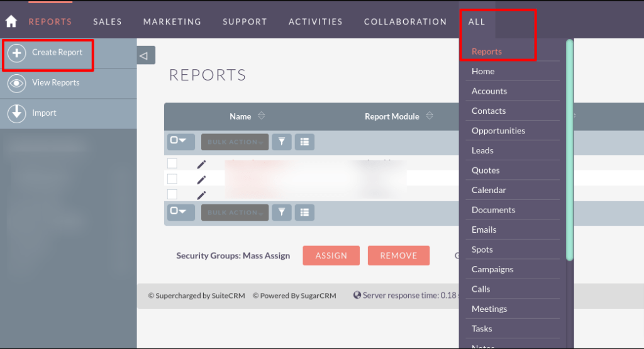This screenshot has width=644, height=349.
Task: Click the globe icon beside Server response time
Action: click(x=357, y=295)
